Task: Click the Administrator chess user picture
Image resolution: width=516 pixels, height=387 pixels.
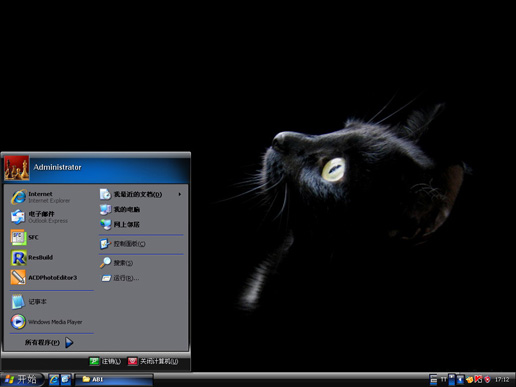Action: point(16,168)
